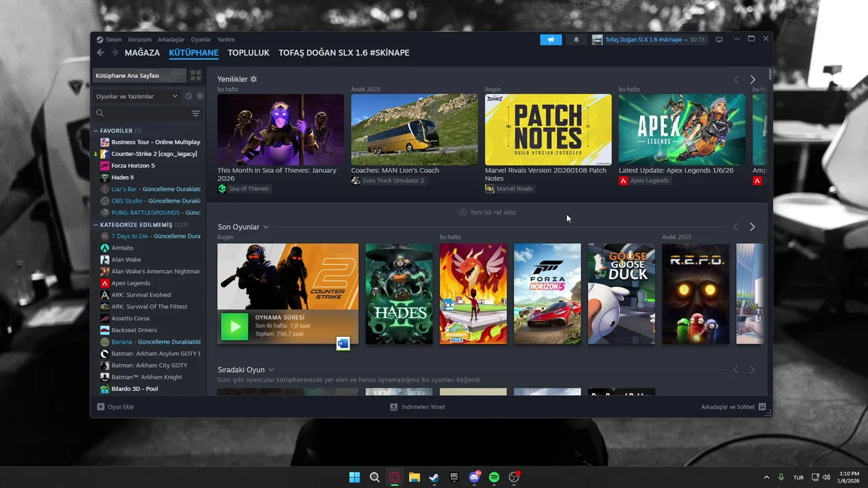Switch to the MAĞAZA tab
Viewport: 868px width, 488px height.
pyautogui.click(x=142, y=52)
